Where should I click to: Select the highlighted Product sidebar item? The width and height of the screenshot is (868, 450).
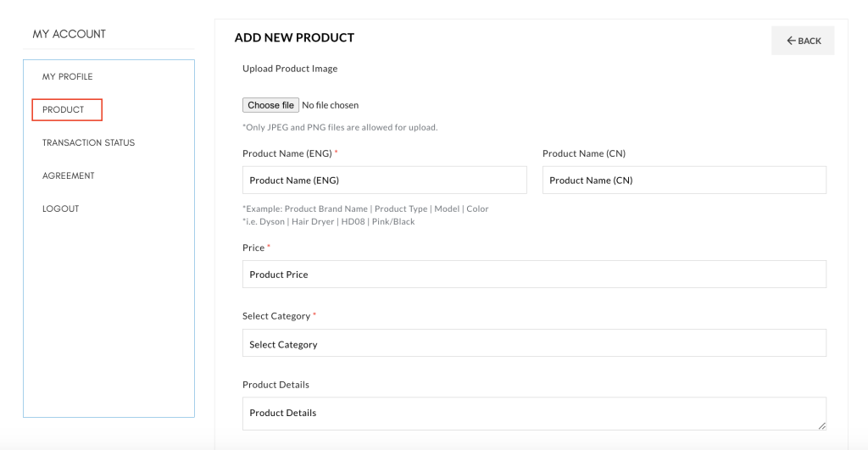pyautogui.click(x=67, y=109)
